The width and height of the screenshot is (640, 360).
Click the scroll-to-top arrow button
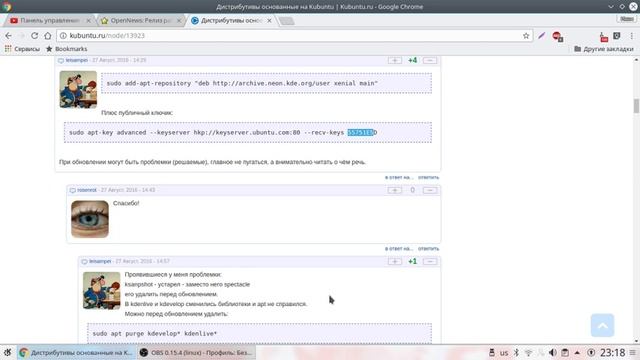pos(602,325)
